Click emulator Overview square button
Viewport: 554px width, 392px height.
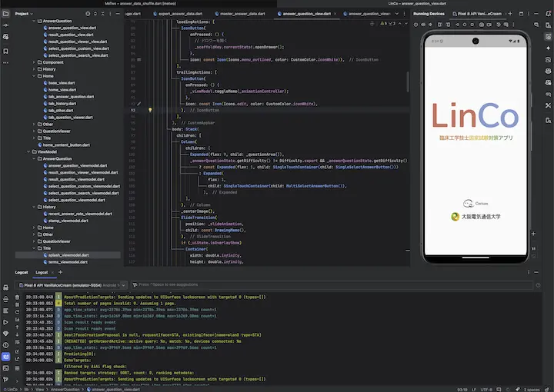click(472, 25)
